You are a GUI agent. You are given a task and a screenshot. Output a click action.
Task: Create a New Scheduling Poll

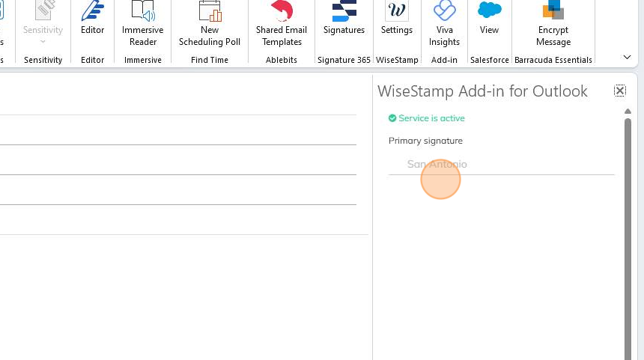(x=210, y=23)
